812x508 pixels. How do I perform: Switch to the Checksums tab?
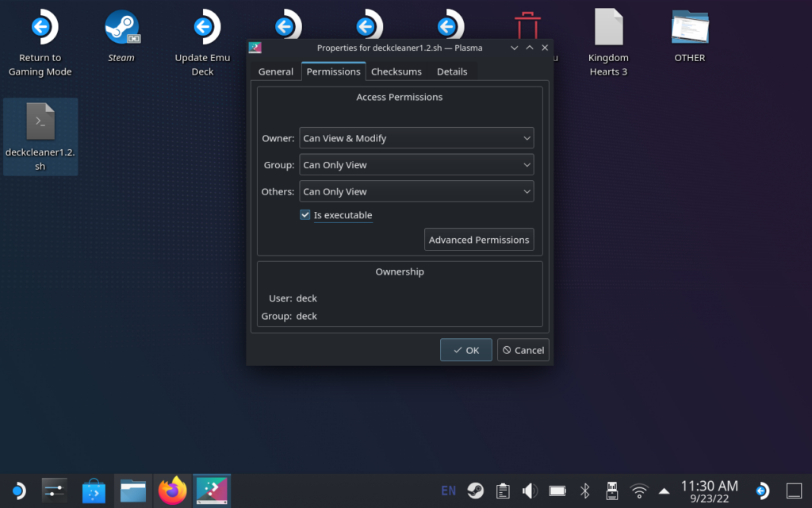[x=396, y=71]
